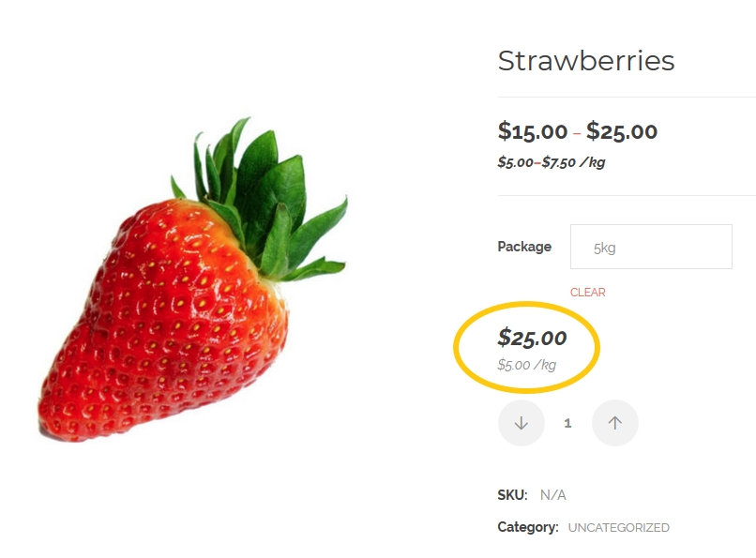Click the SKU label
The width and height of the screenshot is (756, 558).
(x=512, y=495)
